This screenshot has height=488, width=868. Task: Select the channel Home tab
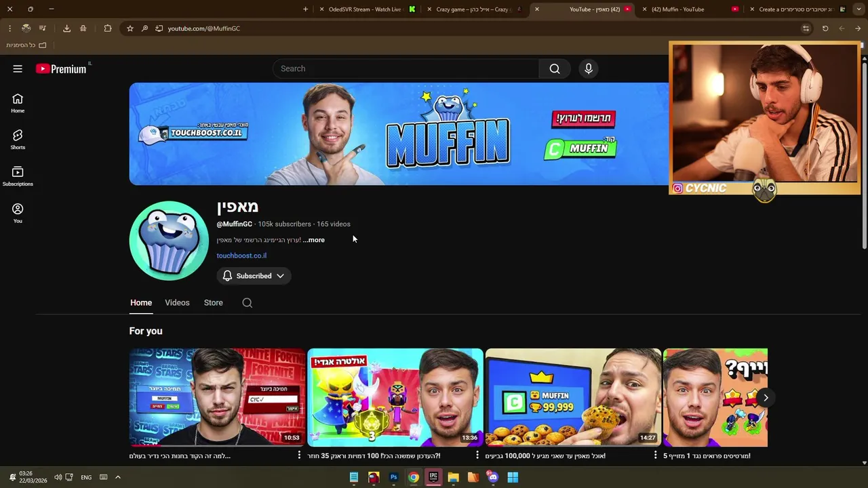click(141, 303)
